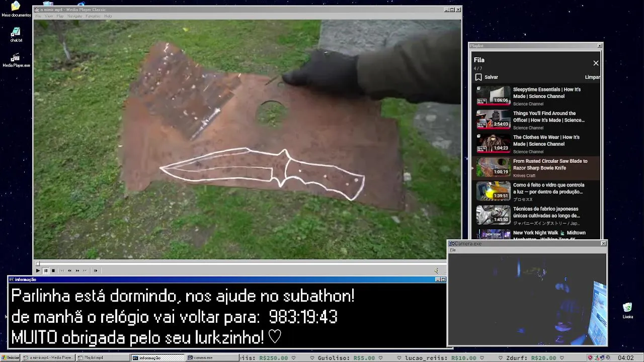Select Things You'll Find Around the Office thumbnail
Viewport: 644px width, 362px height.
[x=494, y=119]
